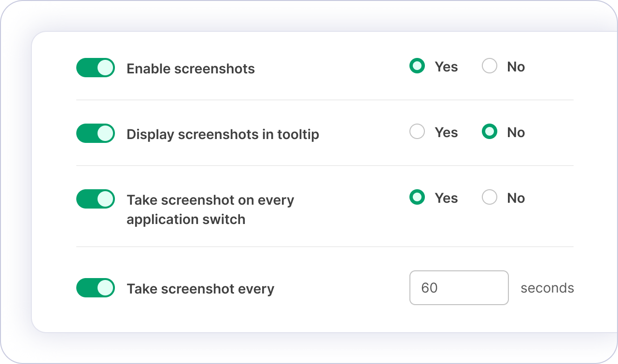Click the word No in the Enable screenshots row
The height and width of the screenshot is (364, 618).
(x=516, y=67)
